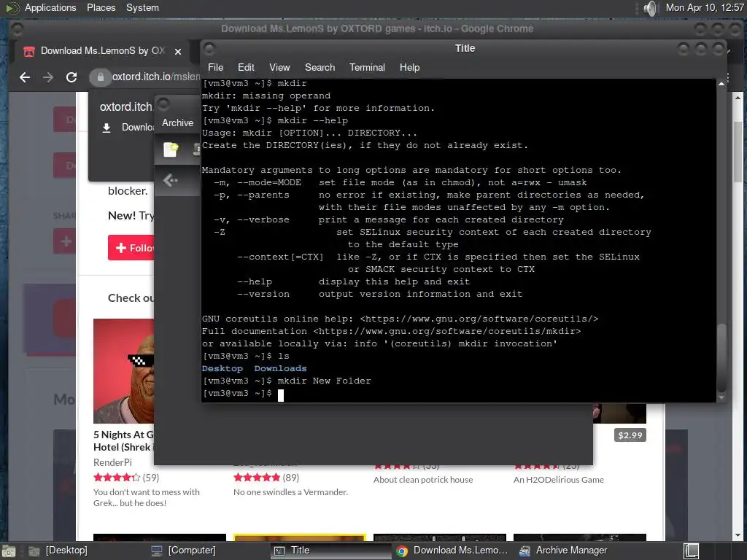This screenshot has width=747, height=560.
Task: Click the MATE logo icon beside Applications
Action: [12, 7]
